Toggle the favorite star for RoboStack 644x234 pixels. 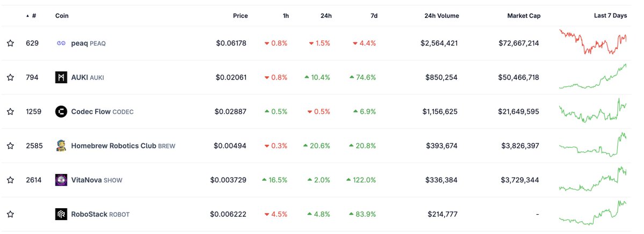[x=10, y=214]
